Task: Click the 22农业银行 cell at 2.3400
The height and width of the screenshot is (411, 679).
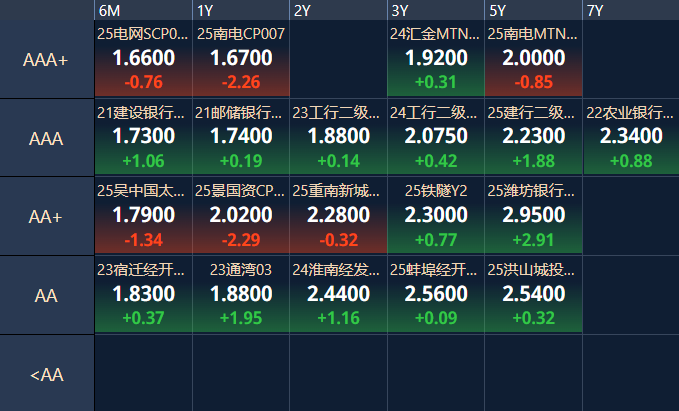Action: pyautogui.click(x=630, y=138)
